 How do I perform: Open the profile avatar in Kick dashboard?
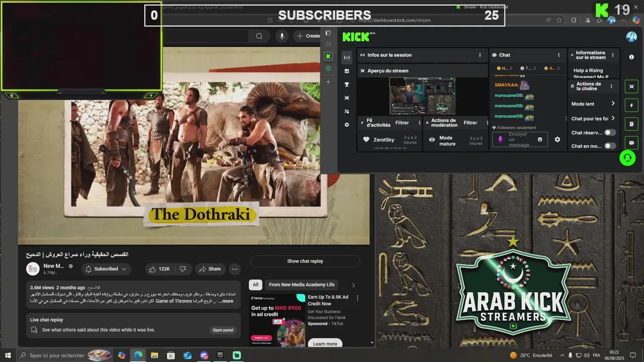[631, 37]
